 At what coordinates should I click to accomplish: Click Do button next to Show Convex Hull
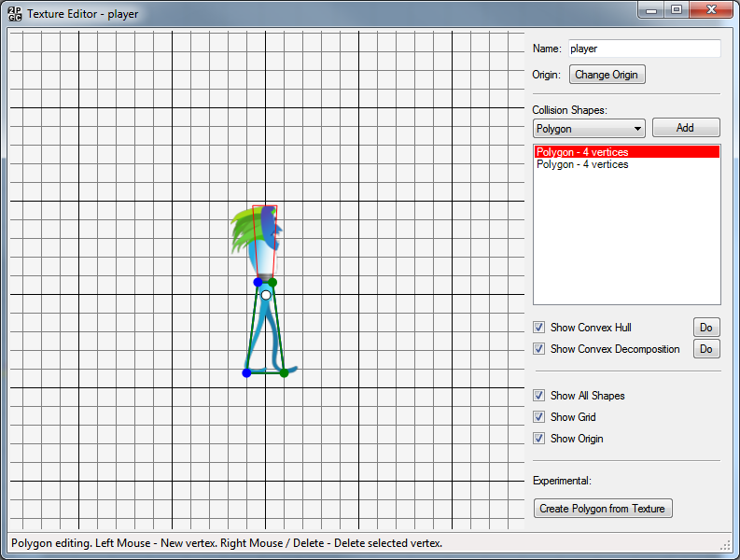(706, 328)
